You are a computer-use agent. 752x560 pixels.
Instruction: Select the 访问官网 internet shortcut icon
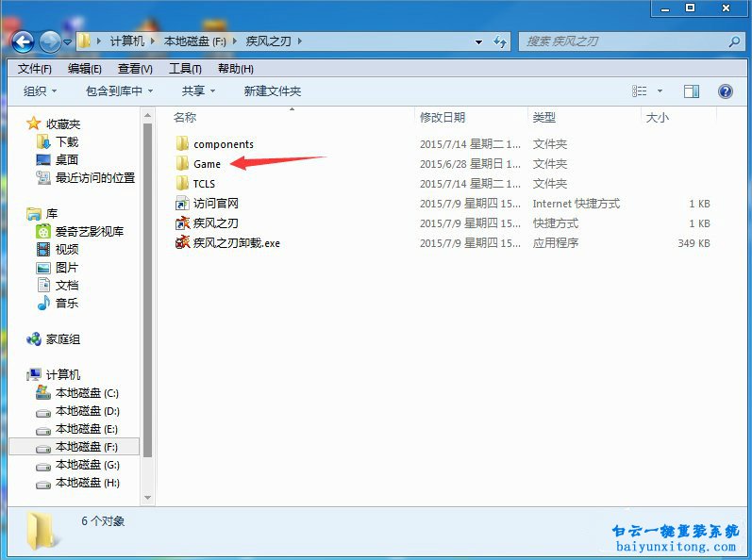pyautogui.click(x=182, y=203)
